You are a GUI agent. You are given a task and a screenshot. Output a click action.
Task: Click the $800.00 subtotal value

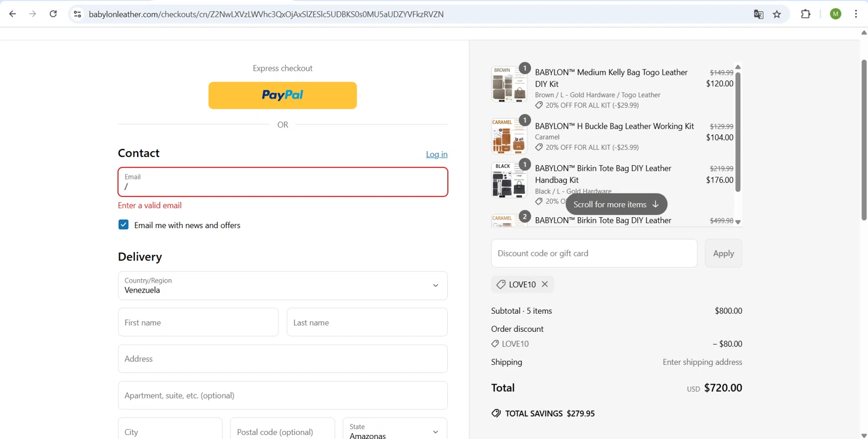[729, 311]
